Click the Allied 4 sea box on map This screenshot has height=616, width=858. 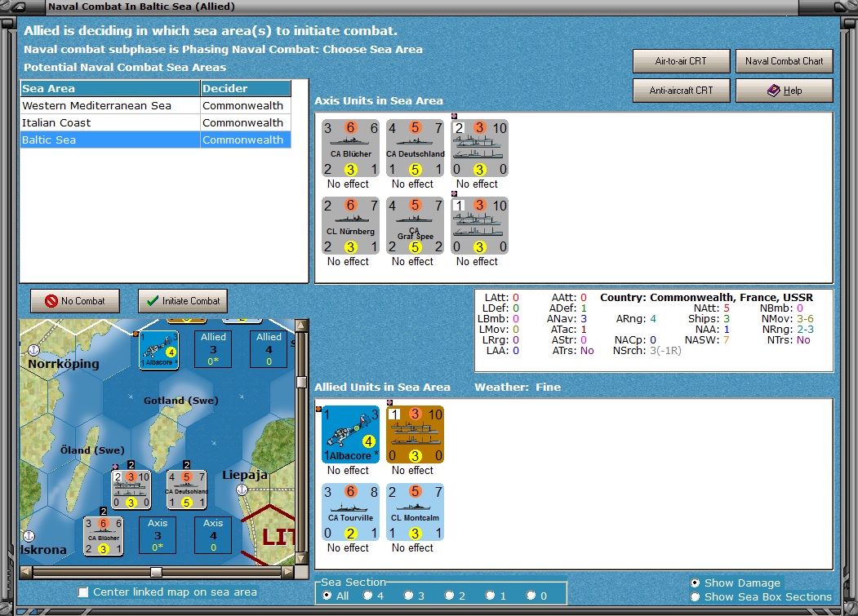click(269, 348)
